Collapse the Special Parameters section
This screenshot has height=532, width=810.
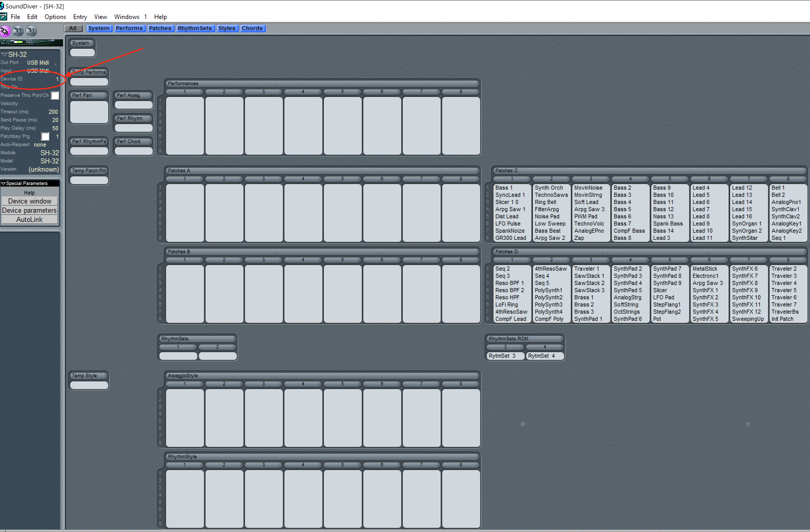click(3, 183)
